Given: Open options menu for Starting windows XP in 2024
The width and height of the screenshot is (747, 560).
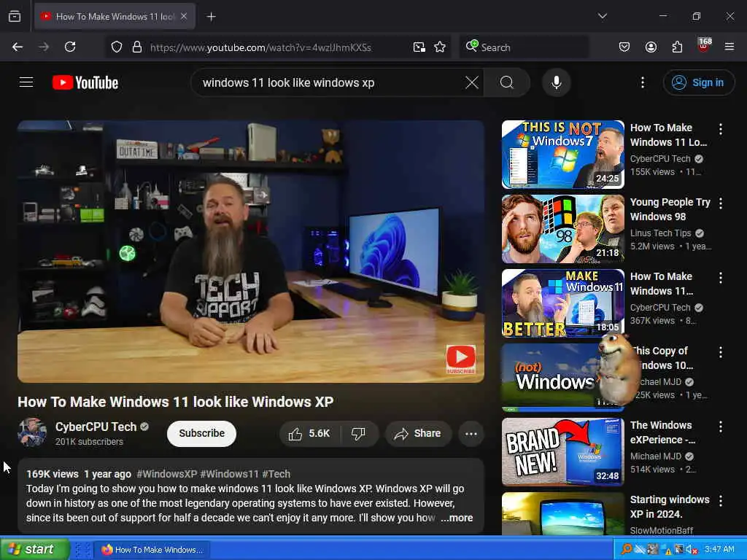Looking at the screenshot, I should (x=720, y=501).
